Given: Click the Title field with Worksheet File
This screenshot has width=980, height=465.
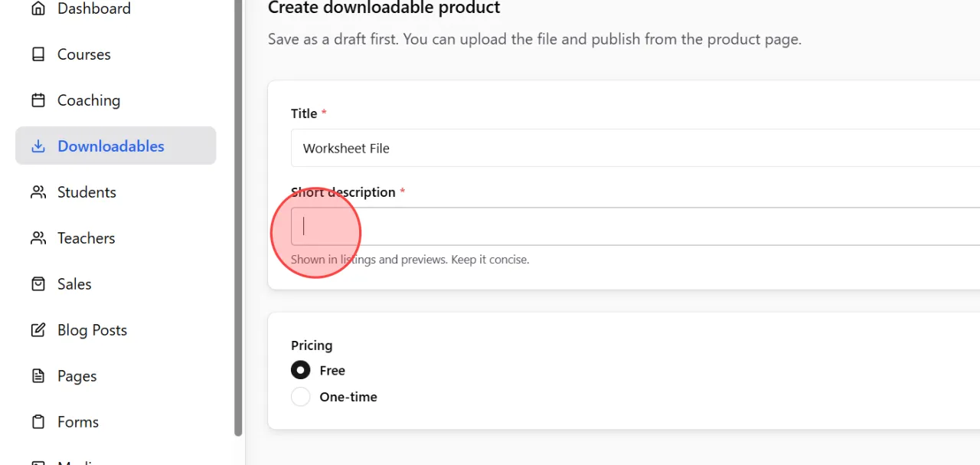Looking at the screenshot, I should pos(635,148).
